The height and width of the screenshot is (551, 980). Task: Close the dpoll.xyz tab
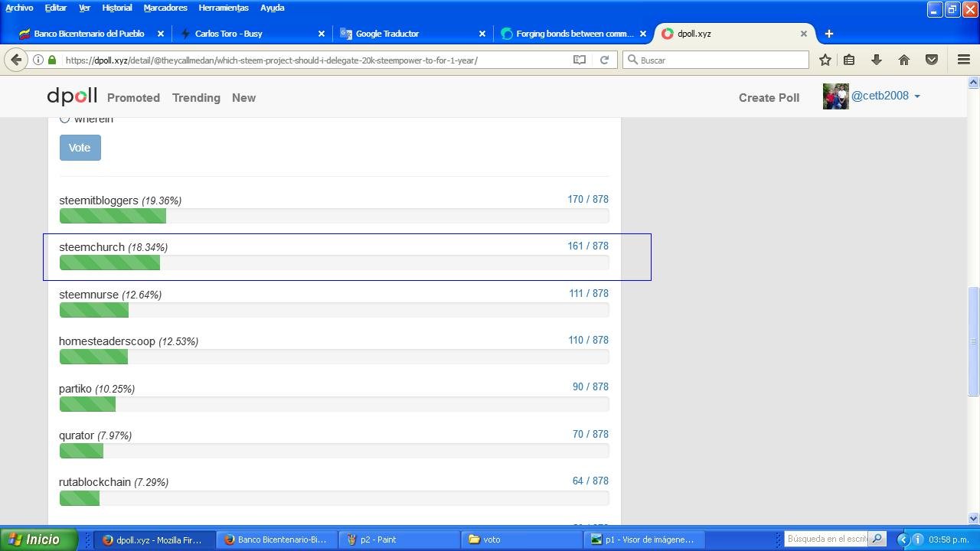pyautogui.click(x=804, y=34)
